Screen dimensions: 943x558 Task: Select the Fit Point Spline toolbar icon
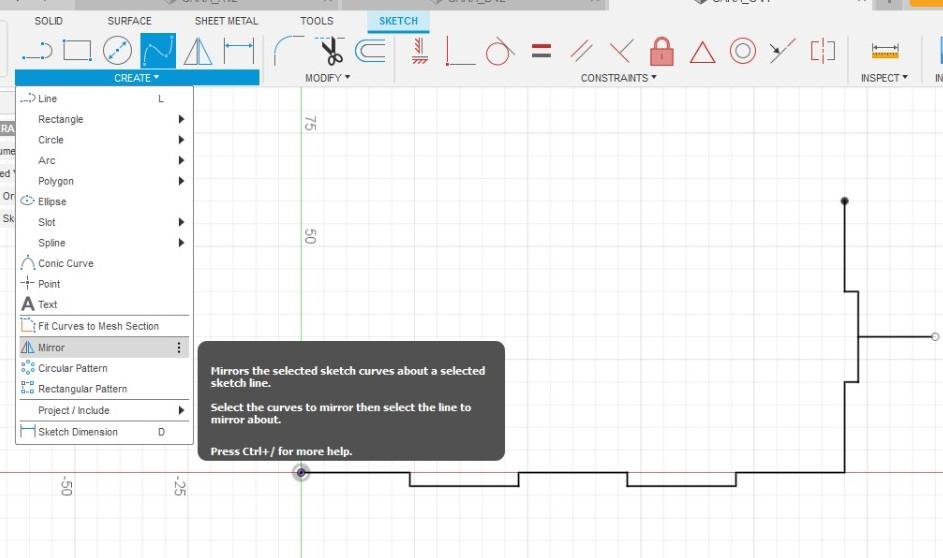tap(158, 51)
